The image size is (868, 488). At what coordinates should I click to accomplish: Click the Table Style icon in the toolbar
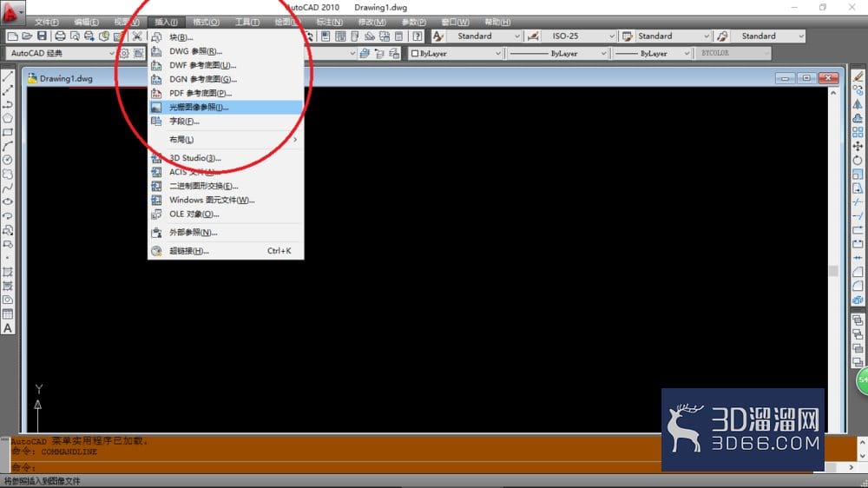(x=628, y=36)
